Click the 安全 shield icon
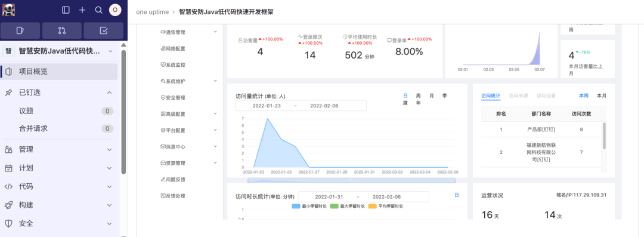 coord(8,224)
